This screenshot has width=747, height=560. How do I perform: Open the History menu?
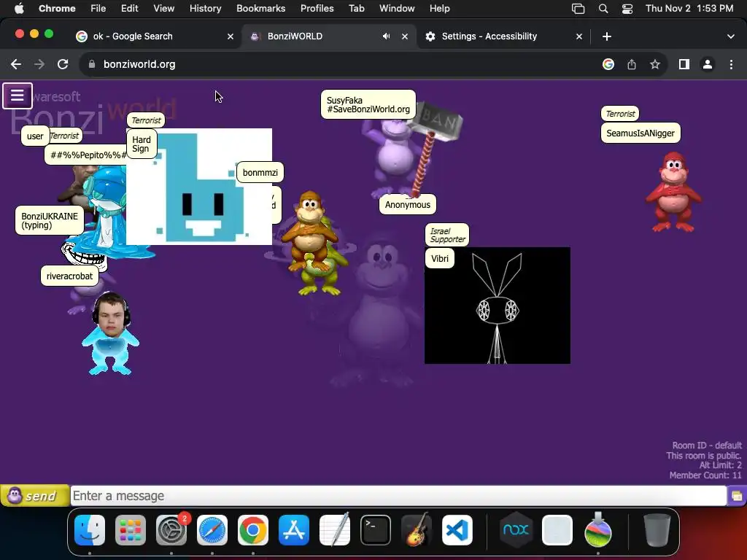tap(205, 9)
